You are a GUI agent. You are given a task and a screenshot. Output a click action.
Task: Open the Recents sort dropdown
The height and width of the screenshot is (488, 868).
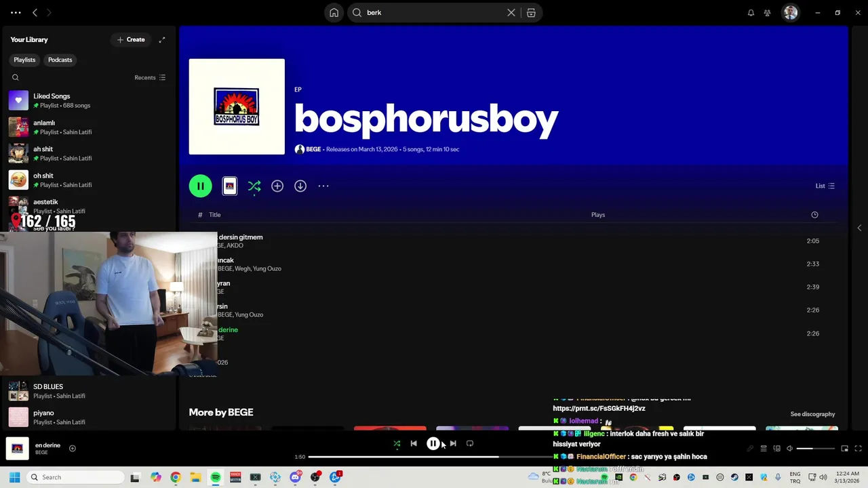click(150, 77)
